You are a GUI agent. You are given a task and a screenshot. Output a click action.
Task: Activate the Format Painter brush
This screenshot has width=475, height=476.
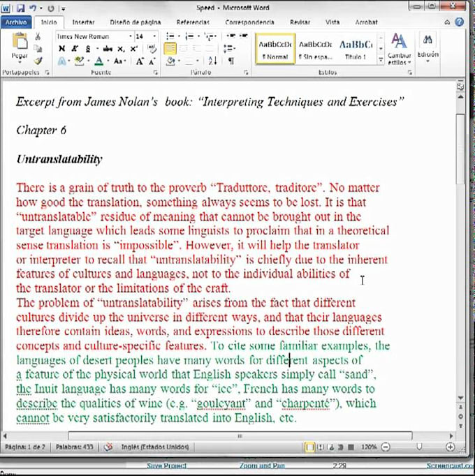[x=38, y=61]
